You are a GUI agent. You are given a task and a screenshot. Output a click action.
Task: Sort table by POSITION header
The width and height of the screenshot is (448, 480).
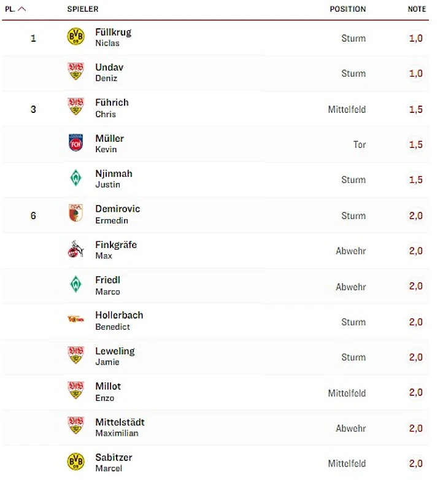[x=347, y=9]
